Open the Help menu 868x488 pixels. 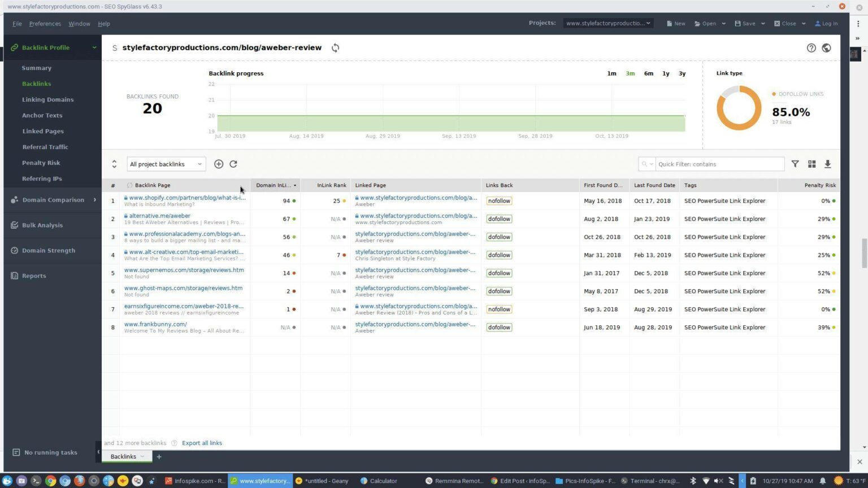[x=104, y=24]
